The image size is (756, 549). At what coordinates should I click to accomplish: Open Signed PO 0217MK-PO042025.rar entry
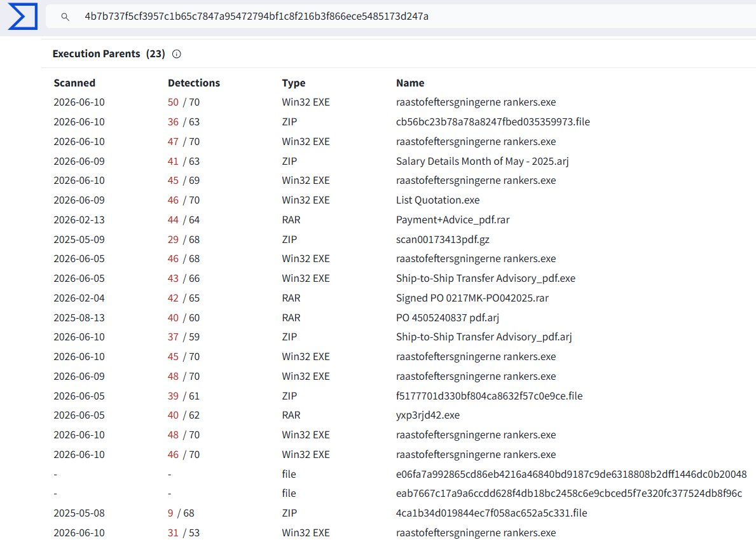[x=472, y=298]
